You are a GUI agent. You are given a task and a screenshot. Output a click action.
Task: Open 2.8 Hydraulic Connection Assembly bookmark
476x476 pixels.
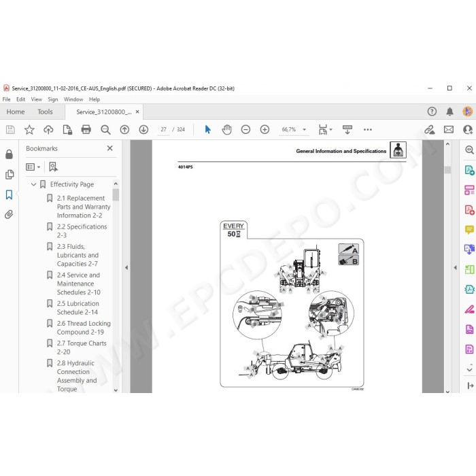(x=77, y=376)
